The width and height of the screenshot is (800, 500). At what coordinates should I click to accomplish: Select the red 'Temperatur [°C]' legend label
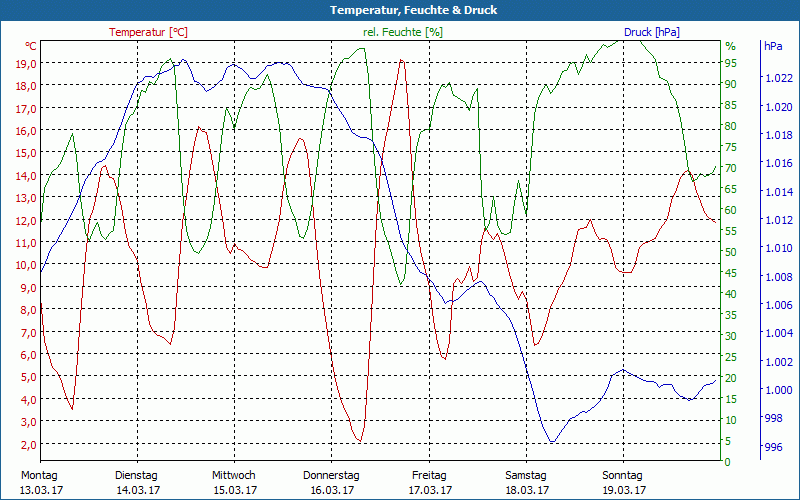click(x=148, y=32)
